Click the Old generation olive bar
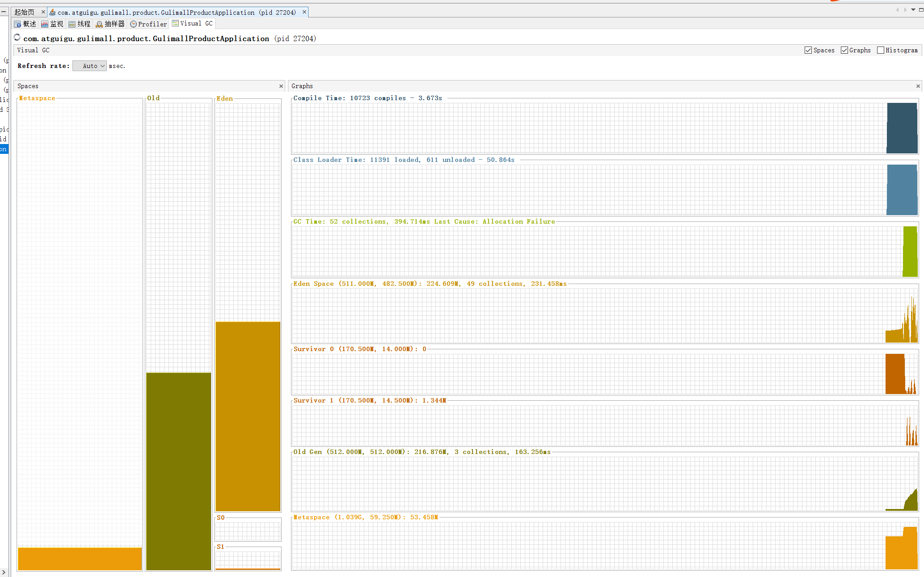The width and height of the screenshot is (924, 577). coord(178,471)
